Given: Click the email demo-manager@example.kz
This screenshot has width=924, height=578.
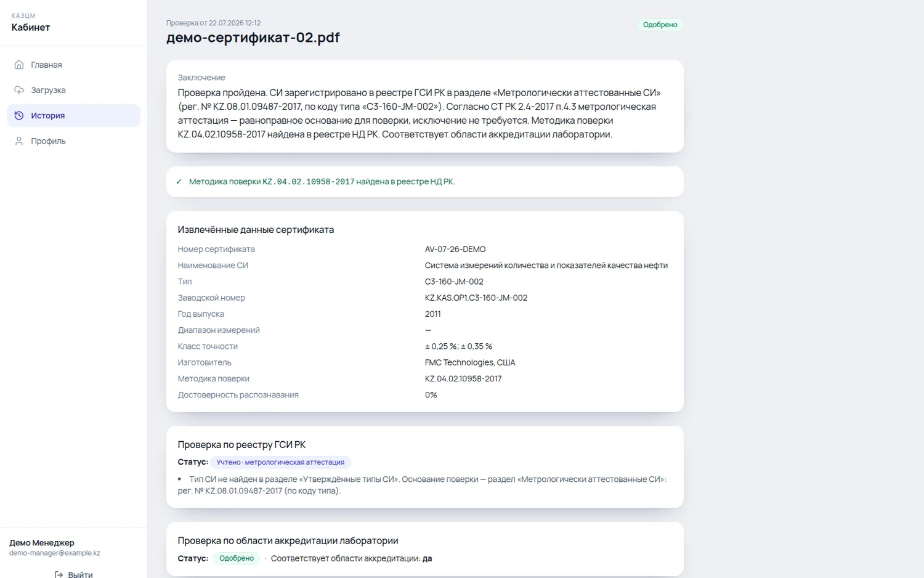Looking at the screenshot, I should (55, 553).
